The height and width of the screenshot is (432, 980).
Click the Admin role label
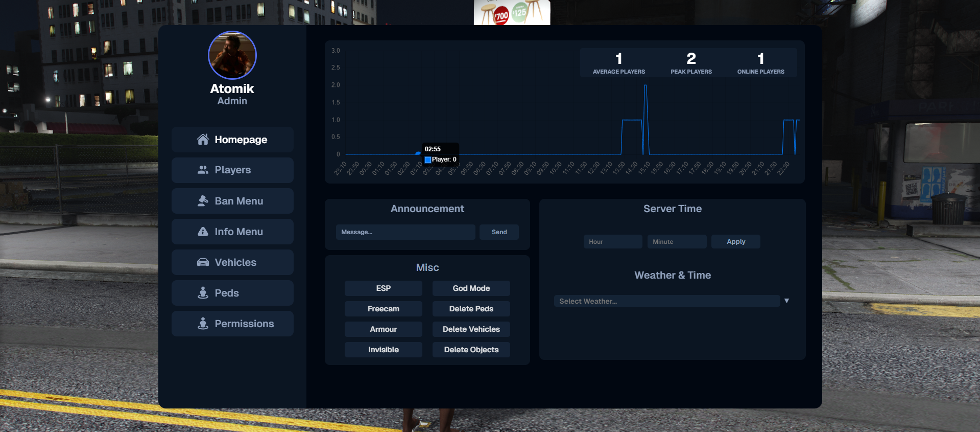232,101
